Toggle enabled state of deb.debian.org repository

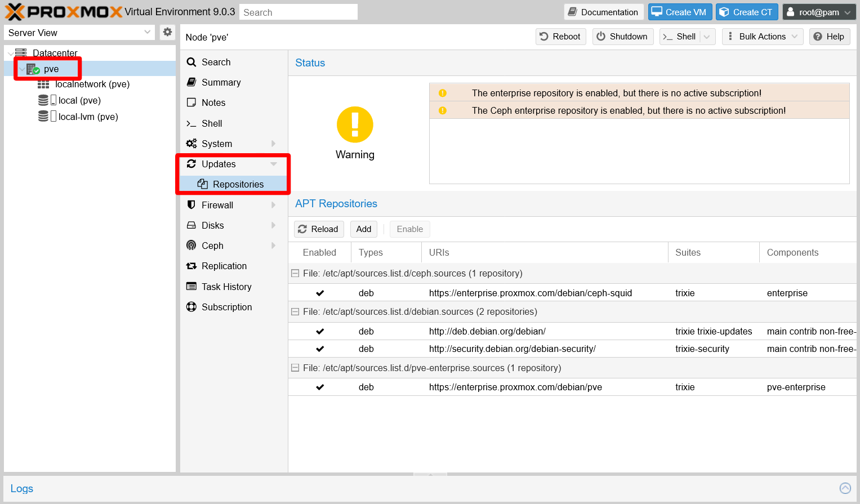[x=320, y=331]
